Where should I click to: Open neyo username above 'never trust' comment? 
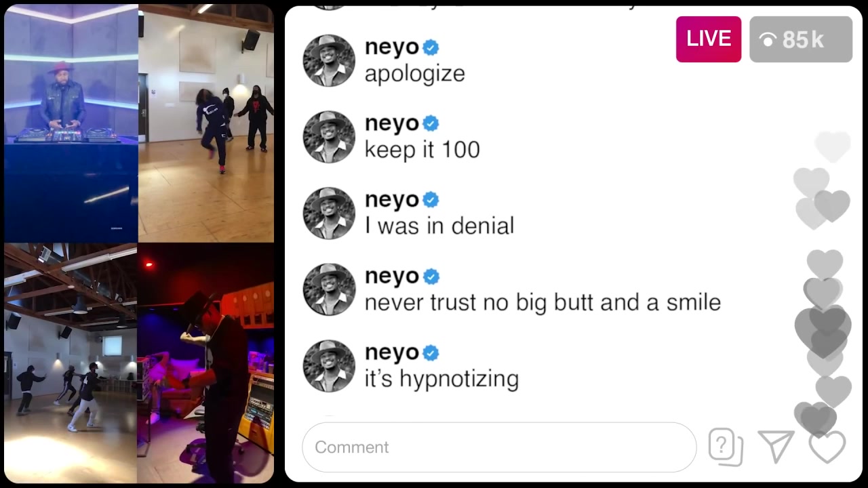coord(392,277)
